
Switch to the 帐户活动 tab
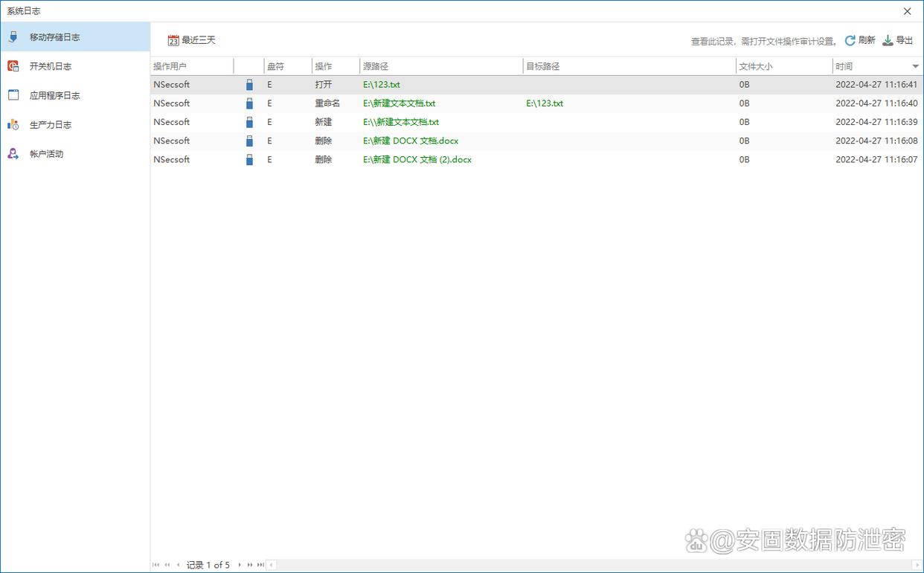(x=46, y=154)
